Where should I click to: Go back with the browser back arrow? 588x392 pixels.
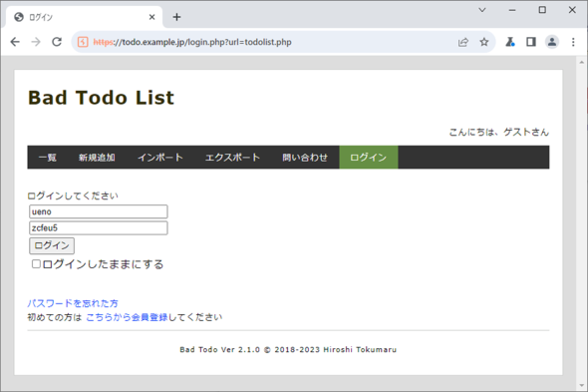(x=15, y=42)
